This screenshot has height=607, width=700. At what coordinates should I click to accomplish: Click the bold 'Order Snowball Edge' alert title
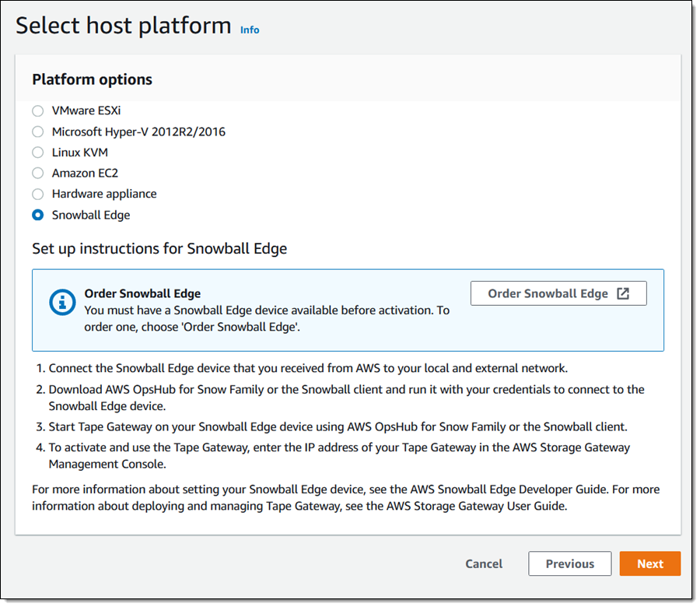coord(142,293)
